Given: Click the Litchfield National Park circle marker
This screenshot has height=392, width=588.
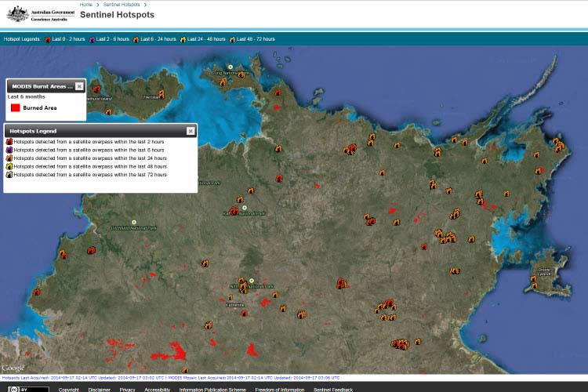Looking at the screenshot, I should 134,223.
